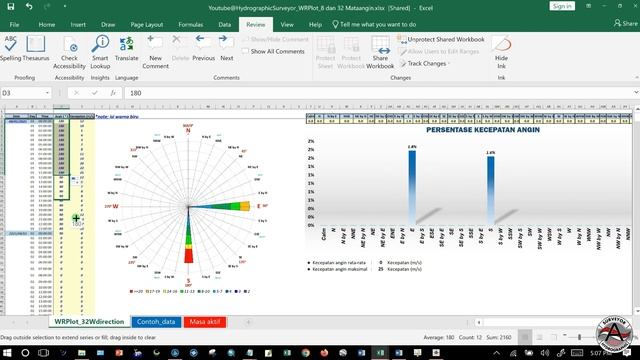
Task: Click the Insert Function fx icon
Action: 113,93
